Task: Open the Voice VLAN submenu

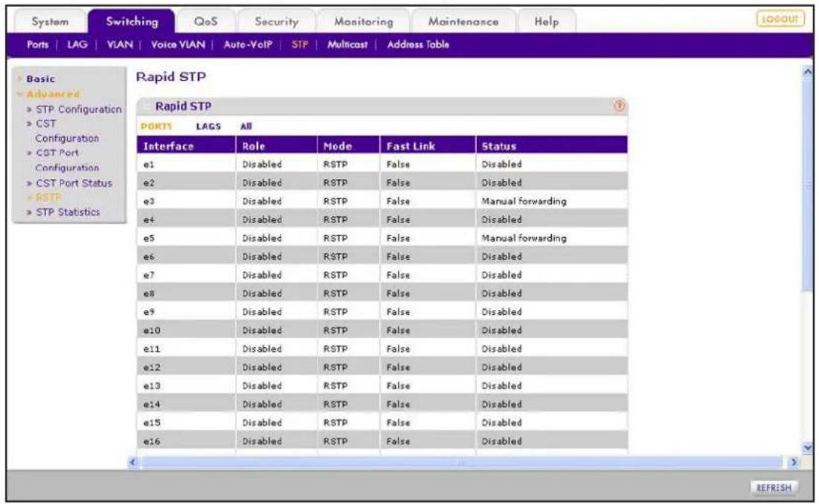Action: [x=178, y=45]
